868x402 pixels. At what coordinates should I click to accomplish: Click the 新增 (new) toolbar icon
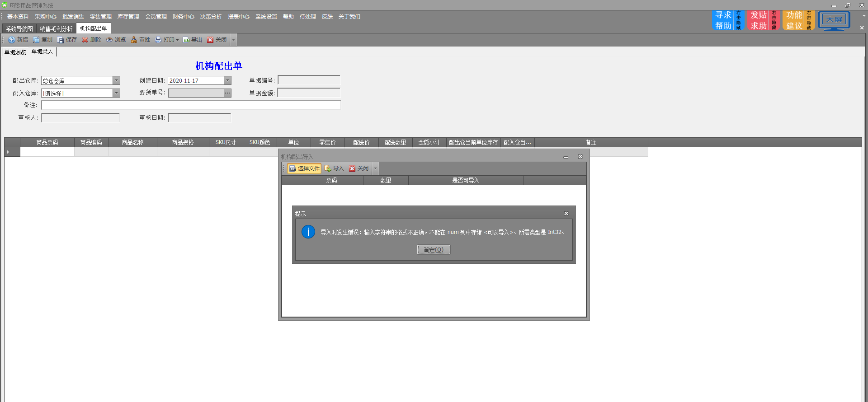click(12, 40)
